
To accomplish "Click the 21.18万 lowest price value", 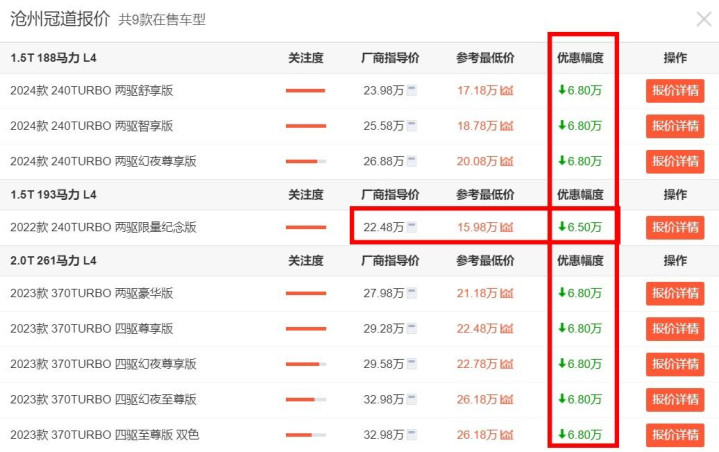I will [x=477, y=293].
